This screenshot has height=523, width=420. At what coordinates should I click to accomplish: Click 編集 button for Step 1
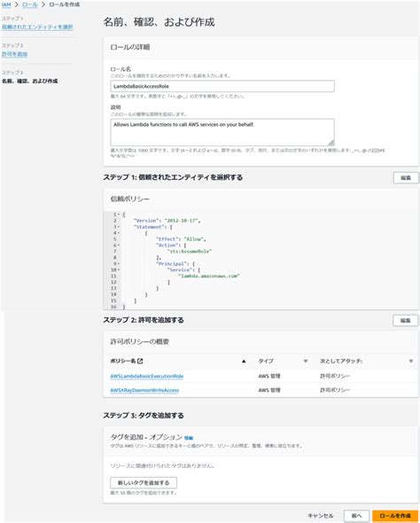(405, 178)
